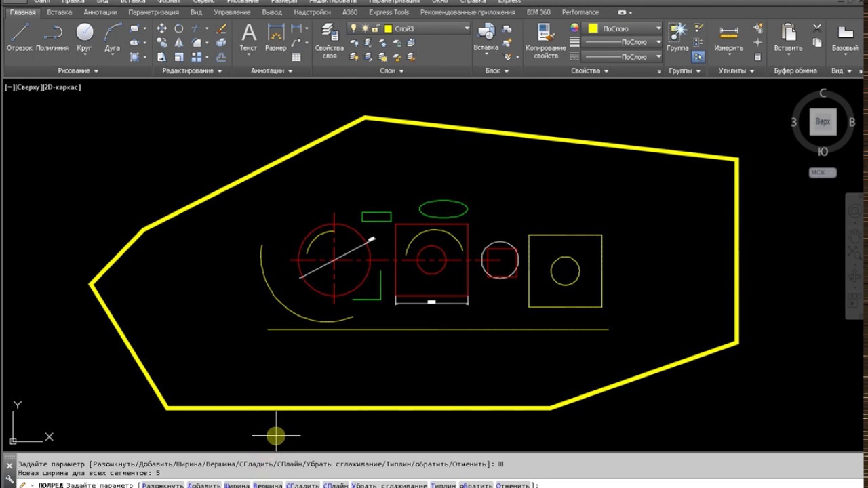This screenshot has width=868, height=488.
Task: Switch to the Вставка ribbon tab
Action: pos(60,12)
